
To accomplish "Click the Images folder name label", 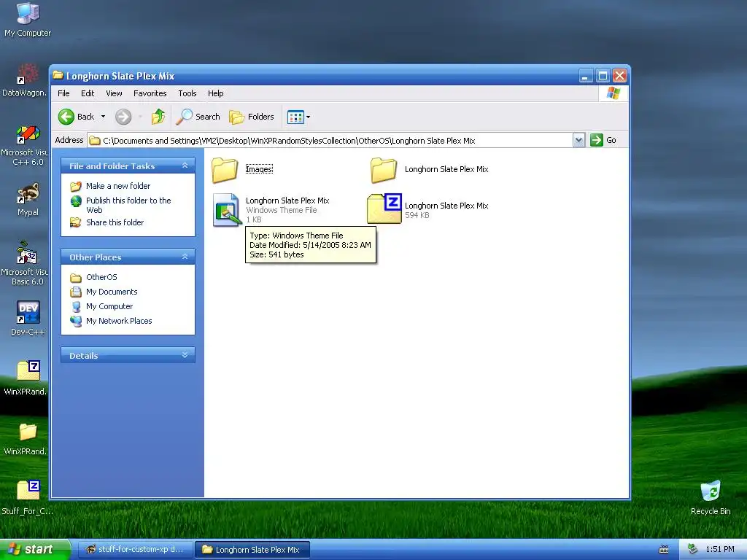I will click(x=259, y=169).
